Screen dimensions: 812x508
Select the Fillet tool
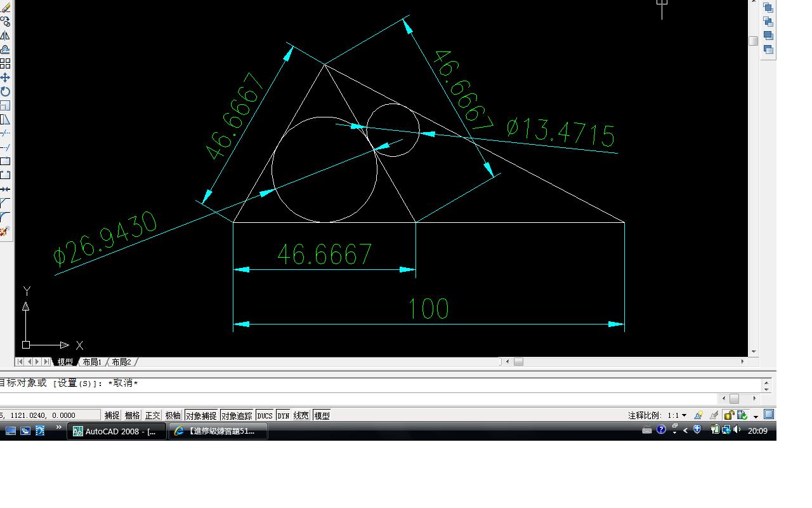tap(5, 217)
